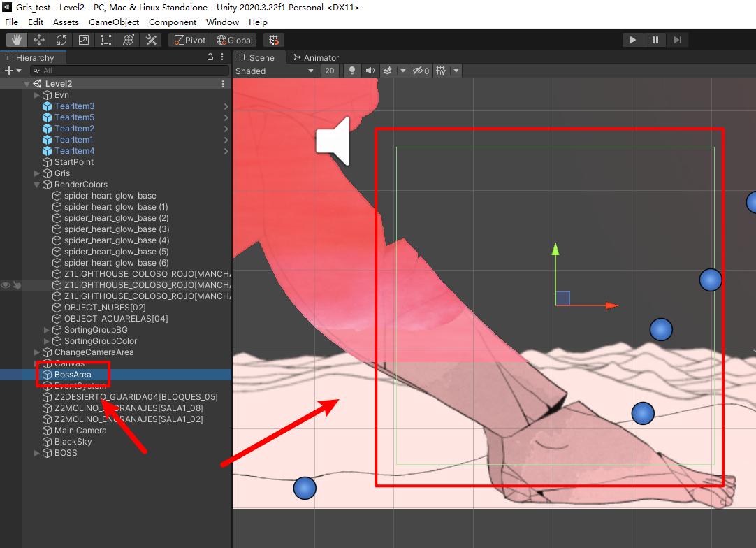
Task: Select the Rect tool
Action: [106, 40]
